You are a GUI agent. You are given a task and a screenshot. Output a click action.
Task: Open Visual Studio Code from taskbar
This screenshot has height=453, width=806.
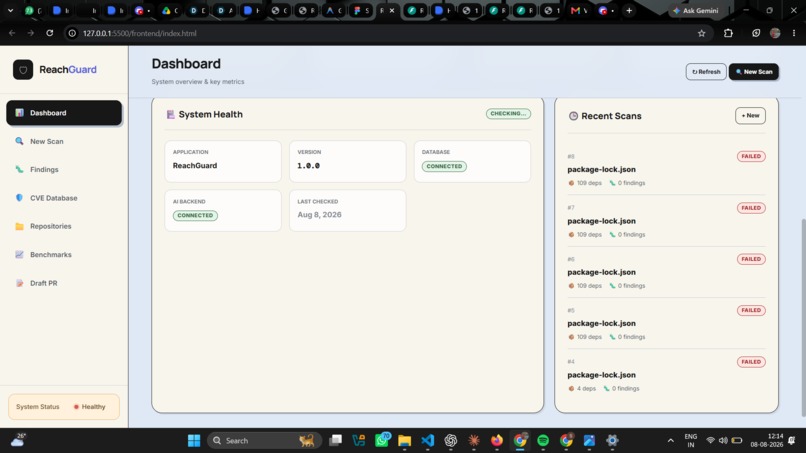[x=428, y=441]
